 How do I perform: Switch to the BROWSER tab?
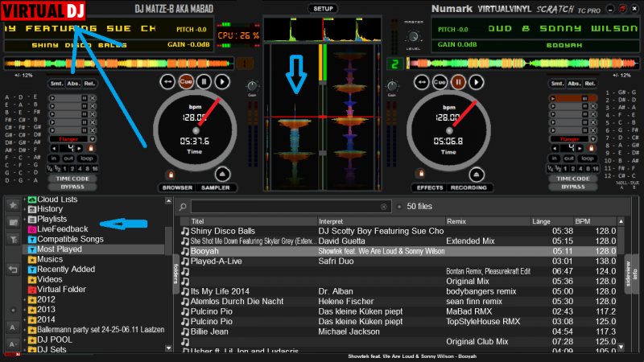177,187
